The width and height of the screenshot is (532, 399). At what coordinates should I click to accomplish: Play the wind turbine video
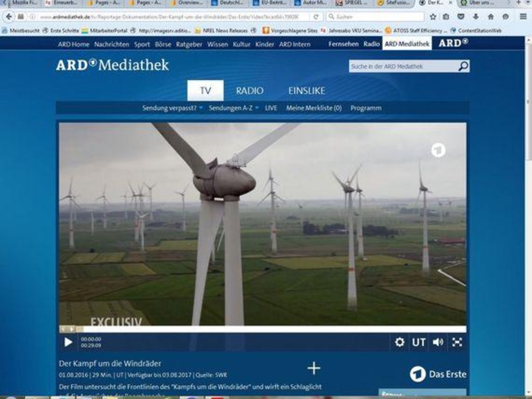(x=68, y=342)
